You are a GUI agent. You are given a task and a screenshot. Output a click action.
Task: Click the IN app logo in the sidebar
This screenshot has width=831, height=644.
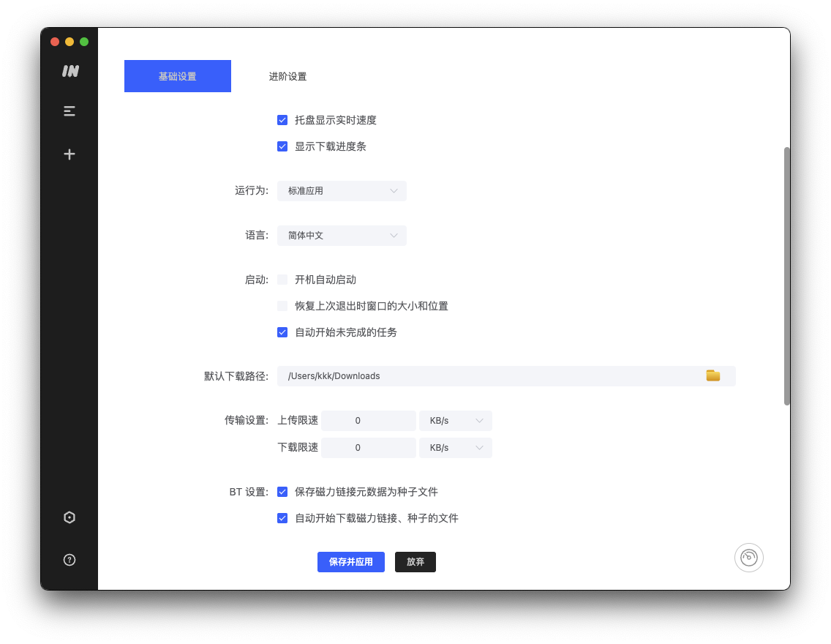point(70,71)
